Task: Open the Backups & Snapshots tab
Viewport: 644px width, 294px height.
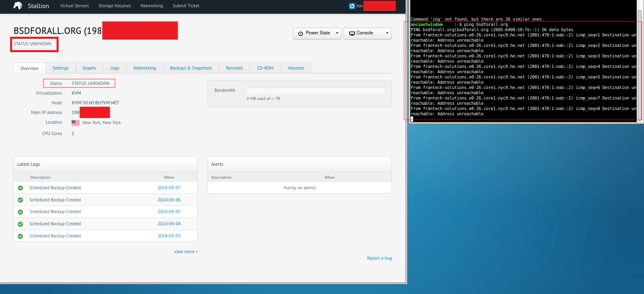Action: [x=191, y=68]
